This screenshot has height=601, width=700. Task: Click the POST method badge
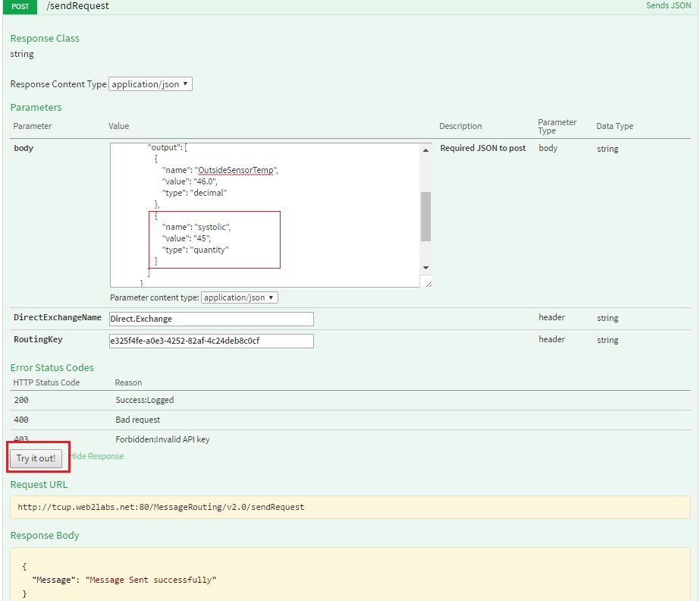click(20, 6)
